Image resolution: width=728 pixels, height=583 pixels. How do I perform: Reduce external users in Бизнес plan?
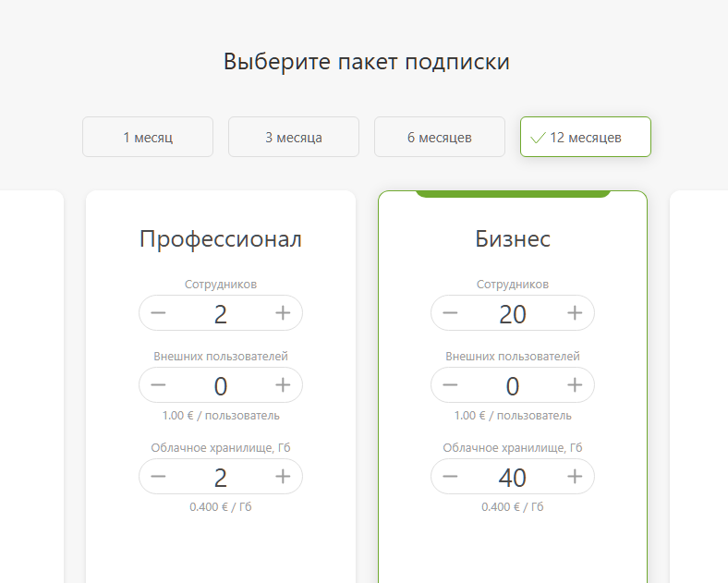(450, 385)
